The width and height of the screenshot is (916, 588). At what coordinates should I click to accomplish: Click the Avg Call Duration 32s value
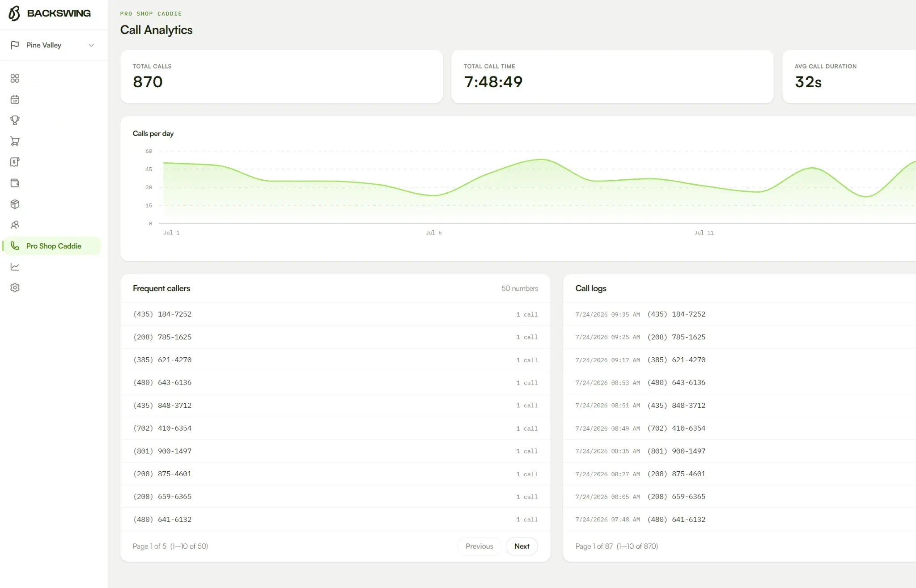808,82
